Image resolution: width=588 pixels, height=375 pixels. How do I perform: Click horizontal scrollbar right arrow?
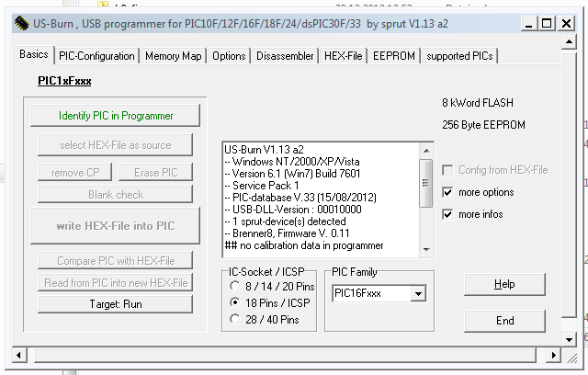(553, 355)
